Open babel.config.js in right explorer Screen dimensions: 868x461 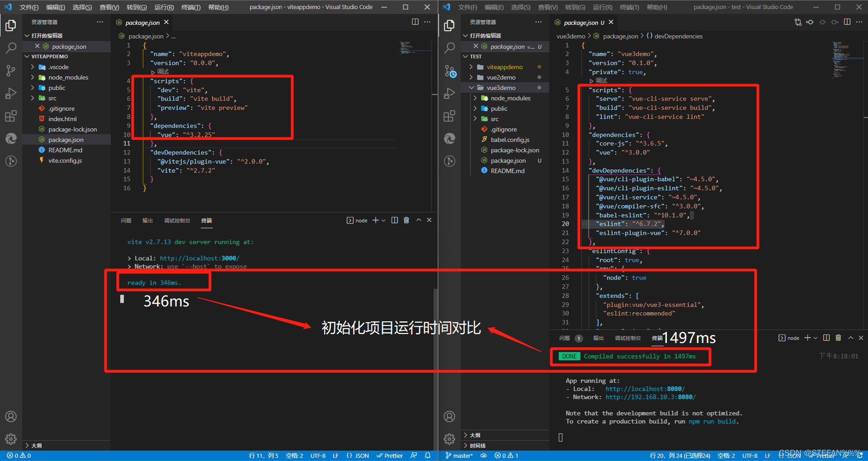click(510, 140)
